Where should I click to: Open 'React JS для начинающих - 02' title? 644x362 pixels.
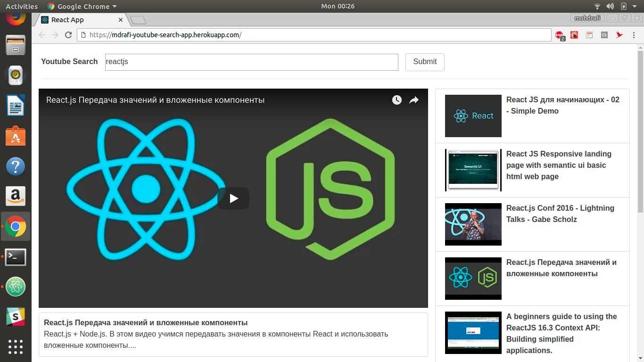click(x=563, y=105)
